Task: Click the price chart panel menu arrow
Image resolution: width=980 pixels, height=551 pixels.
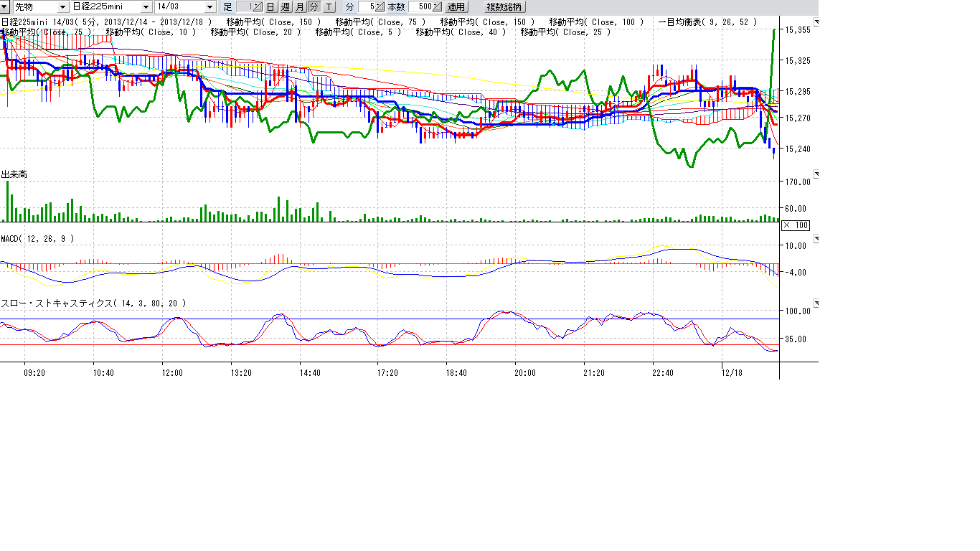Action: pyautogui.click(x=814, y=22)
